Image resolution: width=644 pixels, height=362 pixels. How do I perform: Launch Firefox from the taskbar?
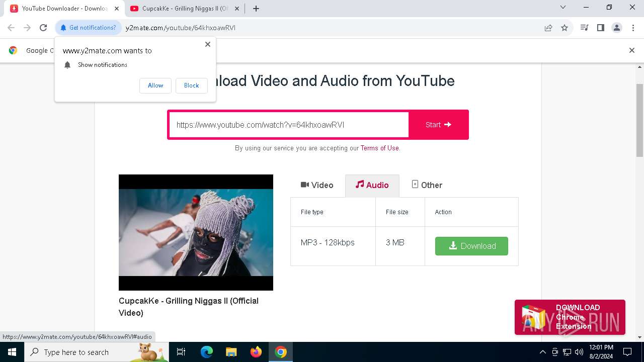click(x=256, y=352)
